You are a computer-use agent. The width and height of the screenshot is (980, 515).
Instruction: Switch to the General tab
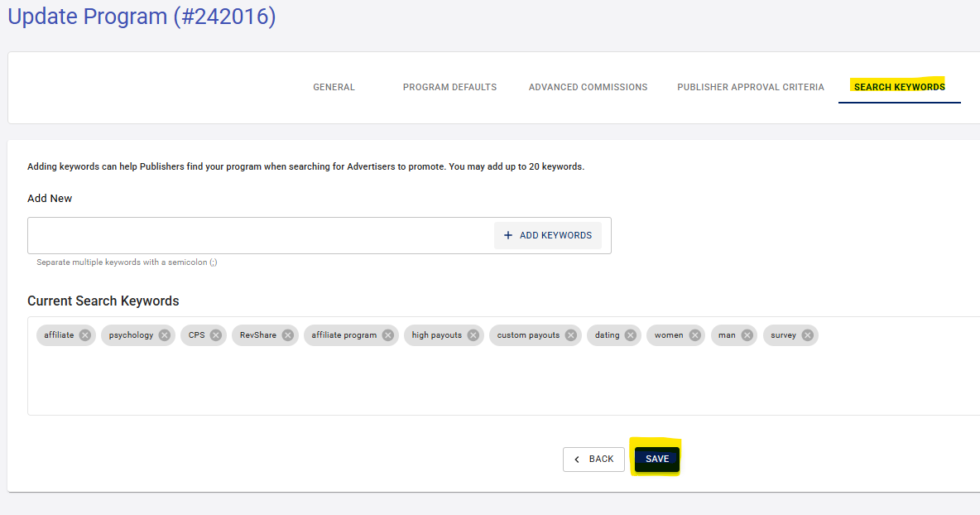334,87
